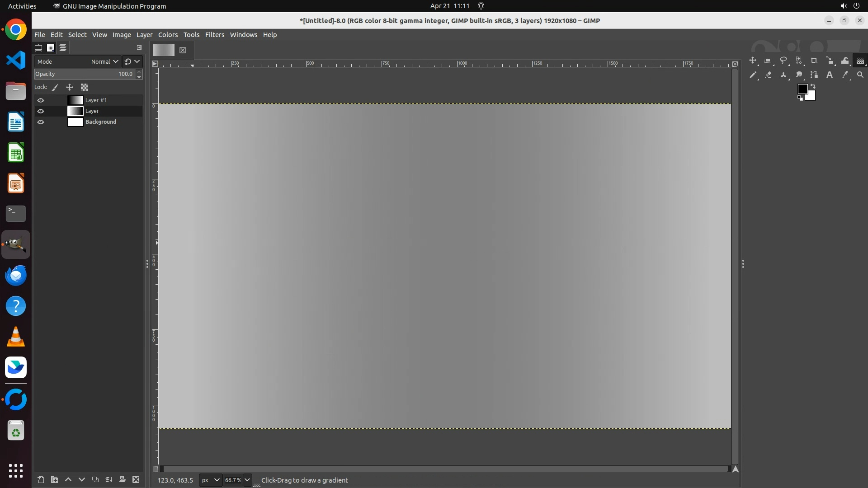Add a layer mask button
The height and width of the screenshot is (488, 868).
(x=122, y=479)
